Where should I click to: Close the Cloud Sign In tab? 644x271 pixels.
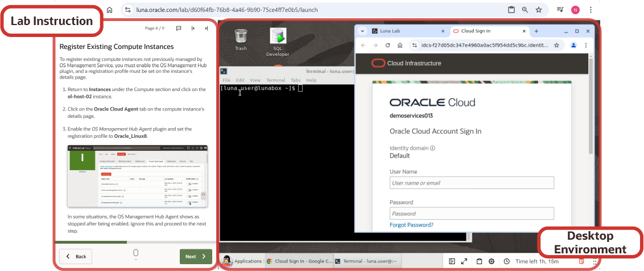[x=525, y=31]
